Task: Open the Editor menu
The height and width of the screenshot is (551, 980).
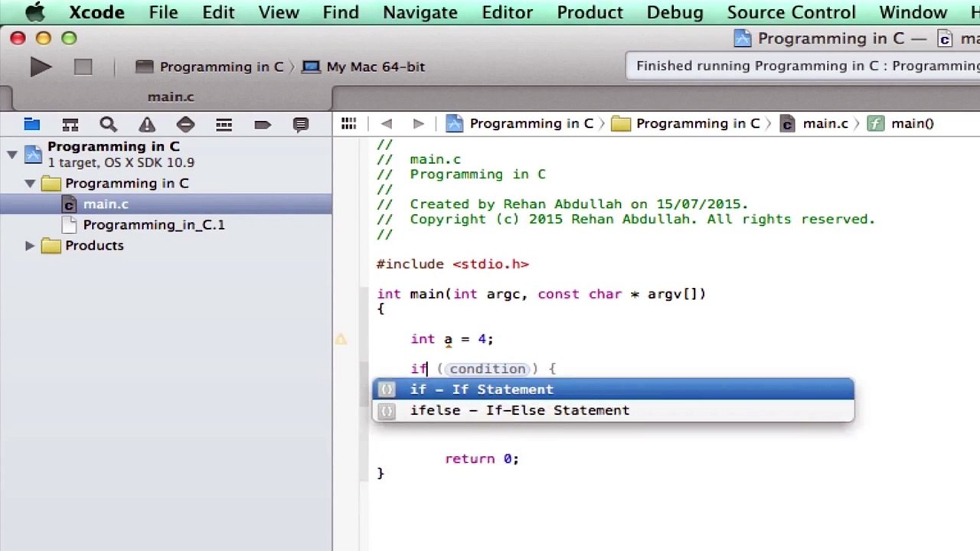Action: tap(507, 12)
